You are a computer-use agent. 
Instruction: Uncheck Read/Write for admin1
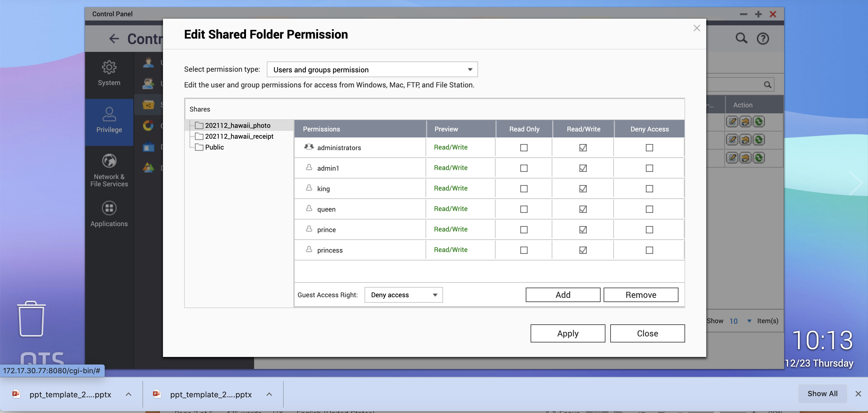point(583,168)
